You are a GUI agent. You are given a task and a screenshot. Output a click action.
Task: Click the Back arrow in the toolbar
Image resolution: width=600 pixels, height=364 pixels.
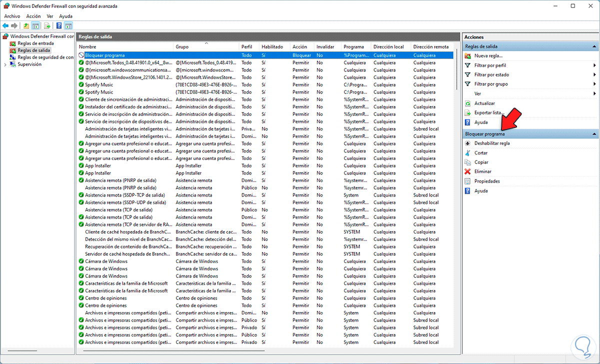[5, 25]
